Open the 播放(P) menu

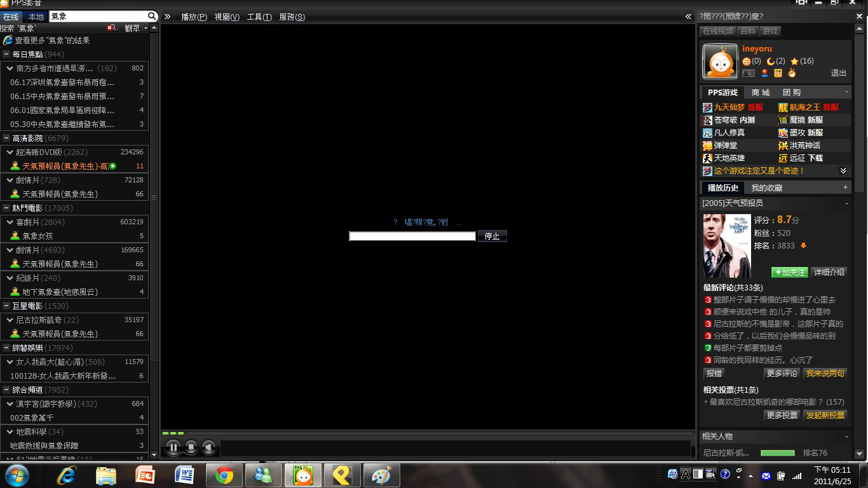194,17
